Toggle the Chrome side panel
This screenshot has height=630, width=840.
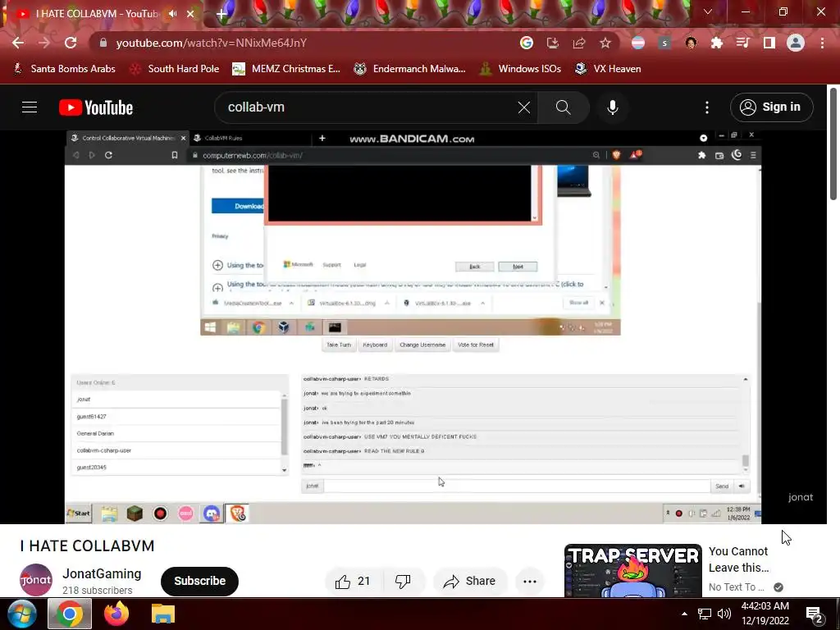click(769, 43)
